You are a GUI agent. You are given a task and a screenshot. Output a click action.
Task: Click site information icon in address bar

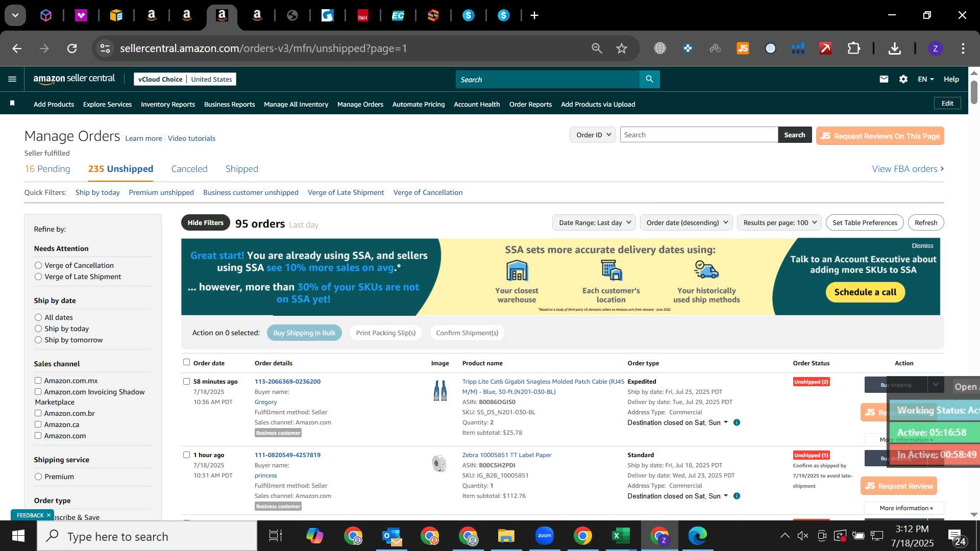click(105, 48)
